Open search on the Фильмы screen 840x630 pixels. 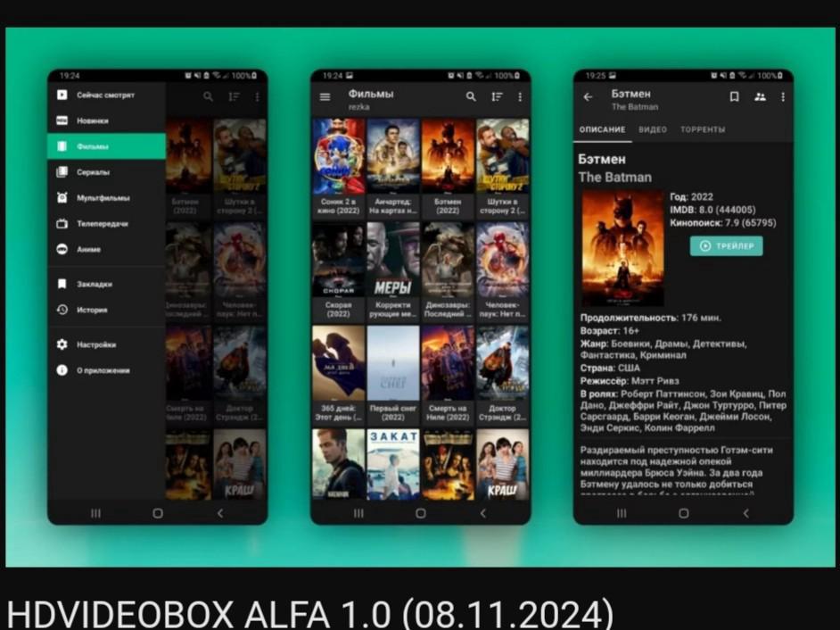pyautogui.click(x=470, y=95)
